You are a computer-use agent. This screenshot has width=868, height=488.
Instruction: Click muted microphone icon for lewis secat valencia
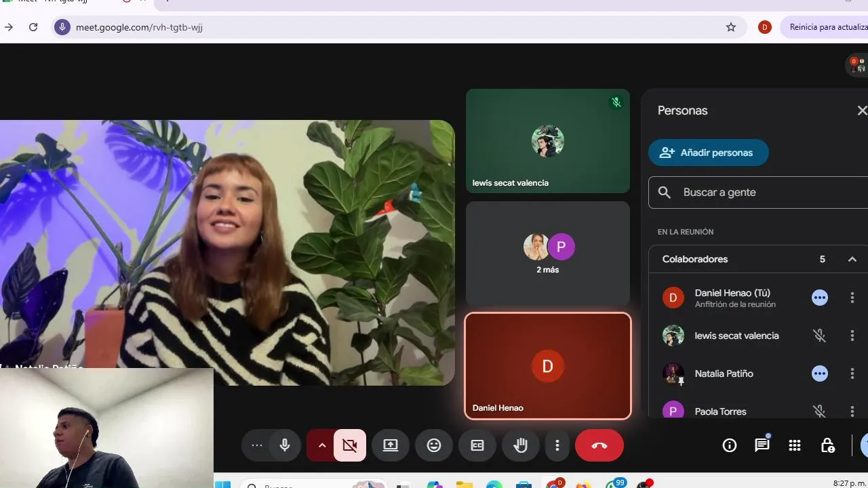pos(820,335)
